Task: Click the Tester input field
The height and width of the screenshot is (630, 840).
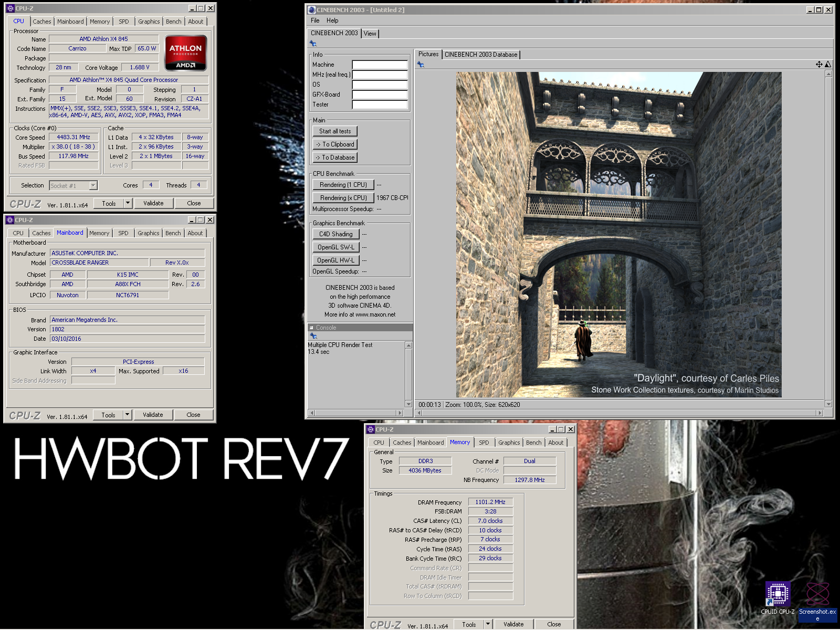Action: 380,104
